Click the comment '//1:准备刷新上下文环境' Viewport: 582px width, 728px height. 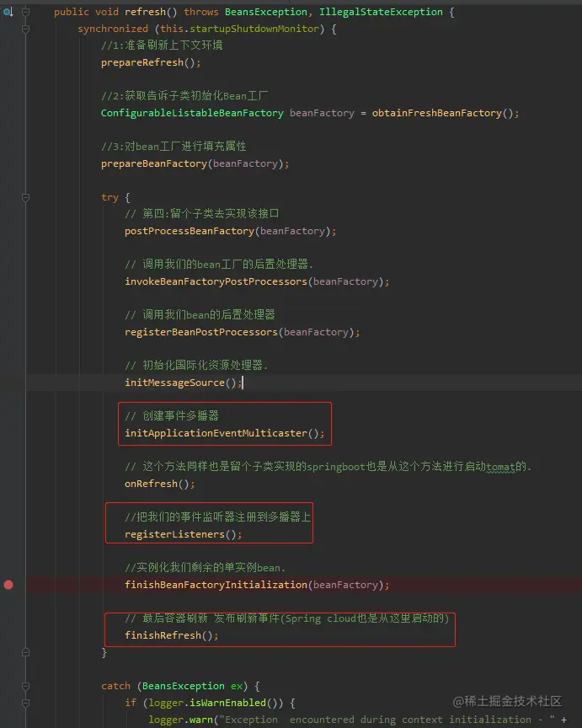point(162,45)
